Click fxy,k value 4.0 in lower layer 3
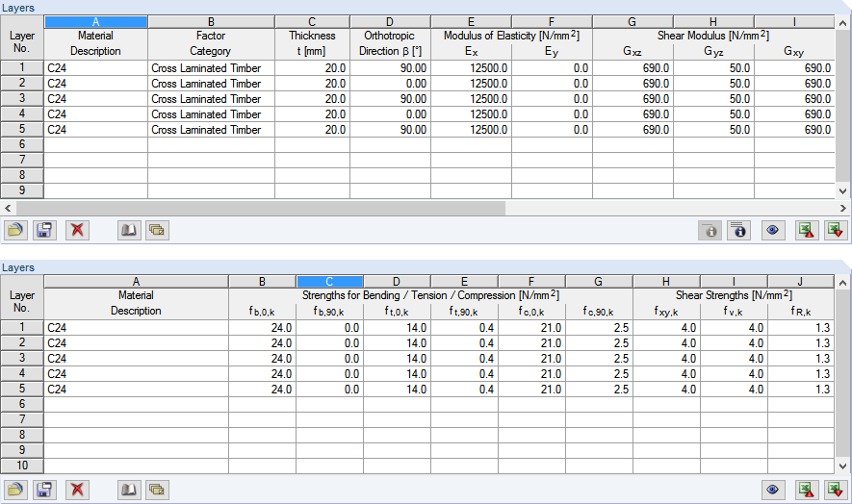The height and width of the screenshot is (504, 852). pos(667,359)
